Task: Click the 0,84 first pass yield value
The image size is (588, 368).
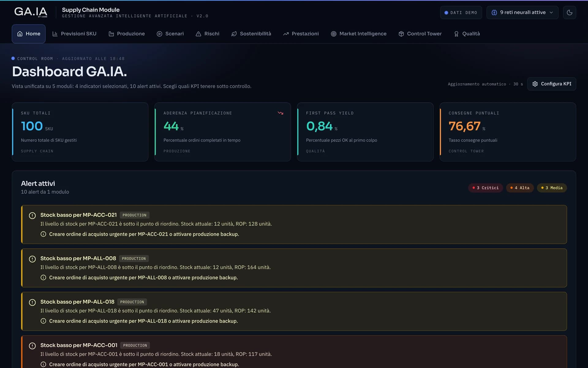Action: click(x=319, y=126)
